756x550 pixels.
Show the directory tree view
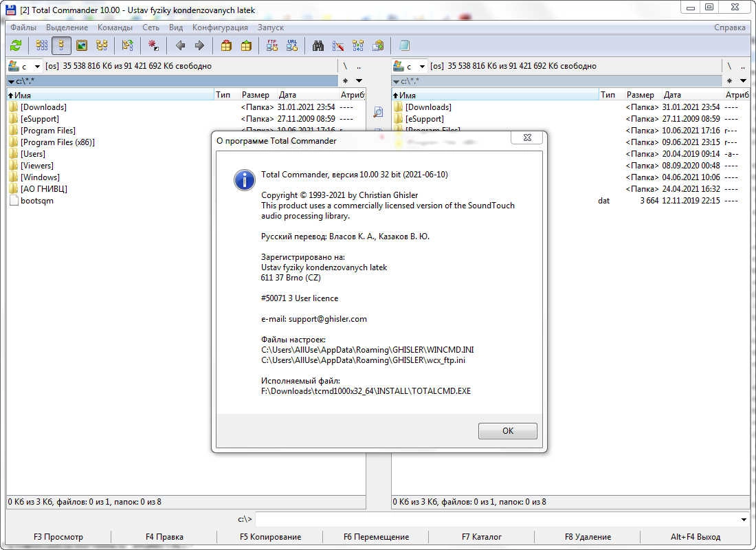102,46
